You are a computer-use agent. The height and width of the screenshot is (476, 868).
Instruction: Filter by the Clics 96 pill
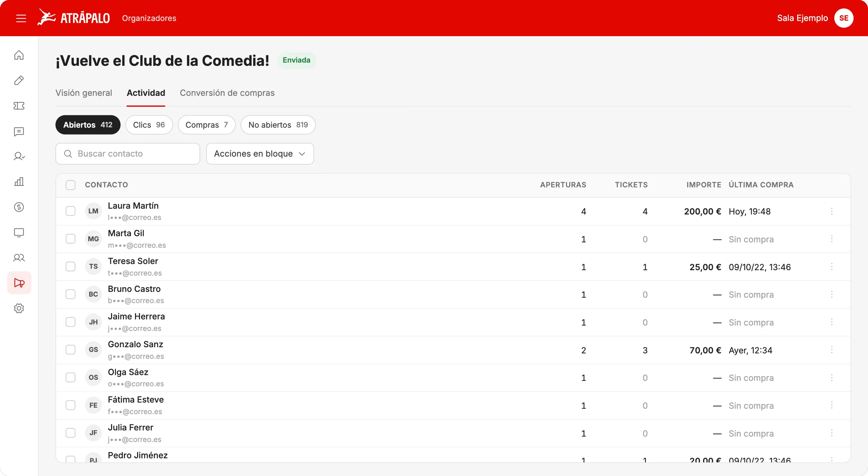[x=149, y=125]
